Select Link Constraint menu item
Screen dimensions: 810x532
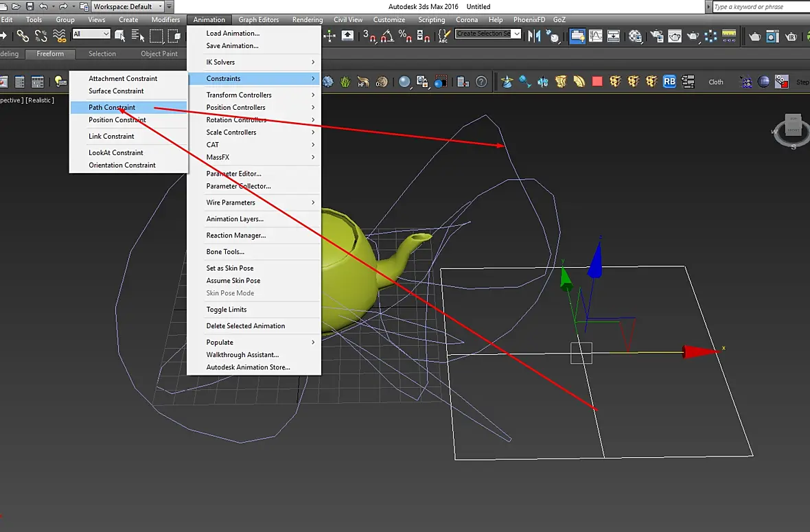[x=128, y=137]
